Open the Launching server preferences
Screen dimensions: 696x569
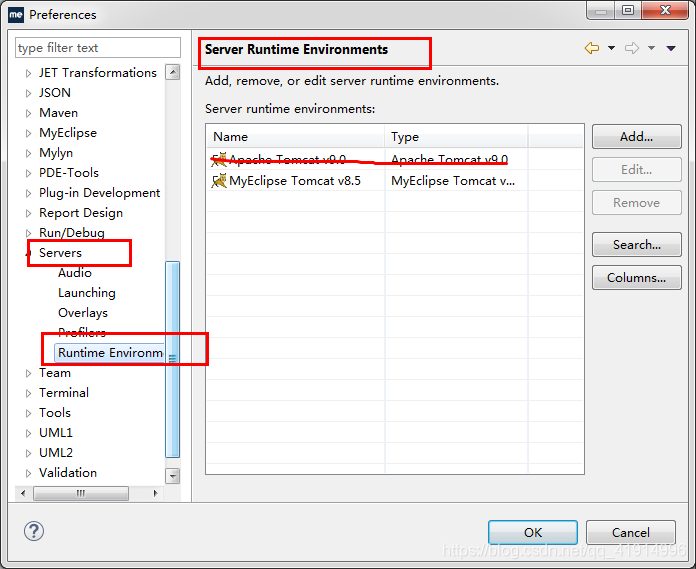pos(87,292)
